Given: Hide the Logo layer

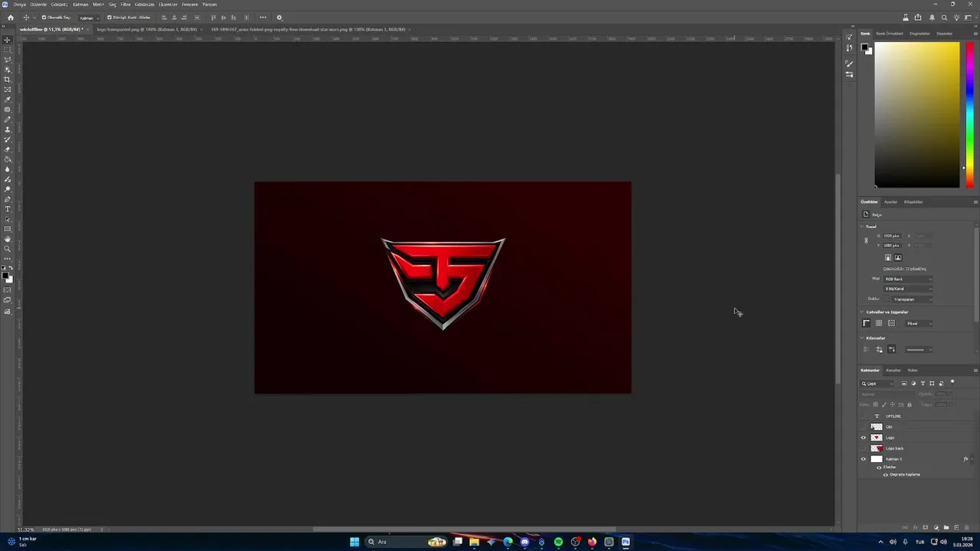Looking at the screenshot, I should coord(864,438).
